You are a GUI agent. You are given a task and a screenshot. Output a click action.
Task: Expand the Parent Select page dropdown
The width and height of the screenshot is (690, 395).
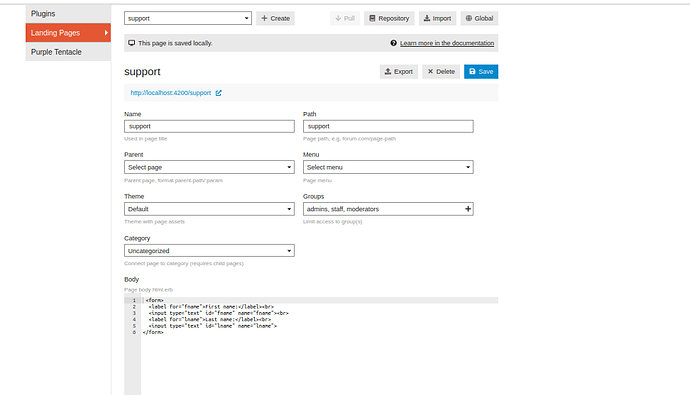click(x=209, y=167)
